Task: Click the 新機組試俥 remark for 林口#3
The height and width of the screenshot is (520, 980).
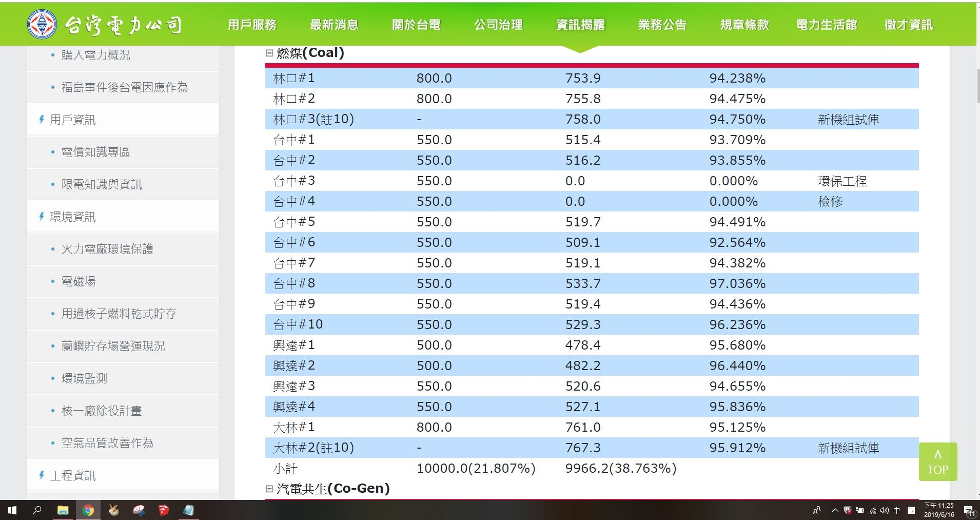Action: click(x=848, y=120)
